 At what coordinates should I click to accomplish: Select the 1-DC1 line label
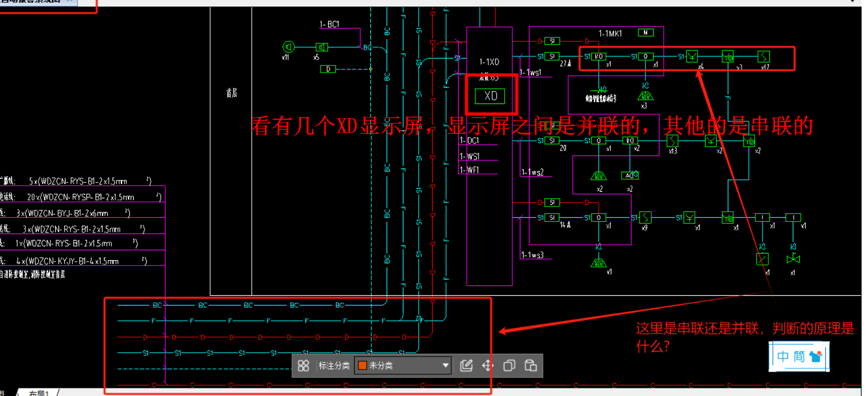tap(469, 140)
